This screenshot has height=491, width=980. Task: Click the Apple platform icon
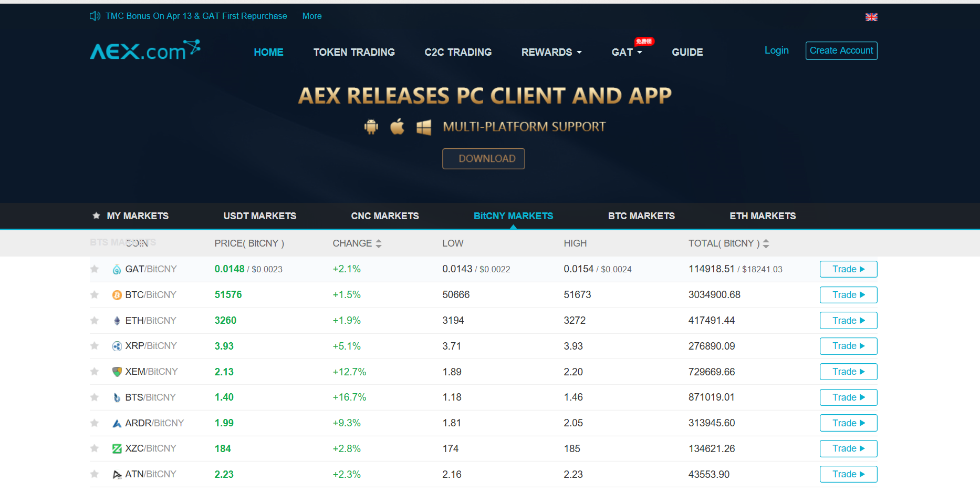[x=398, y=127]
